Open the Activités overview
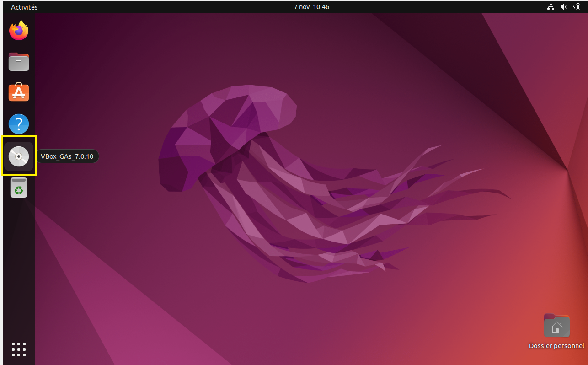 point(24,7)
